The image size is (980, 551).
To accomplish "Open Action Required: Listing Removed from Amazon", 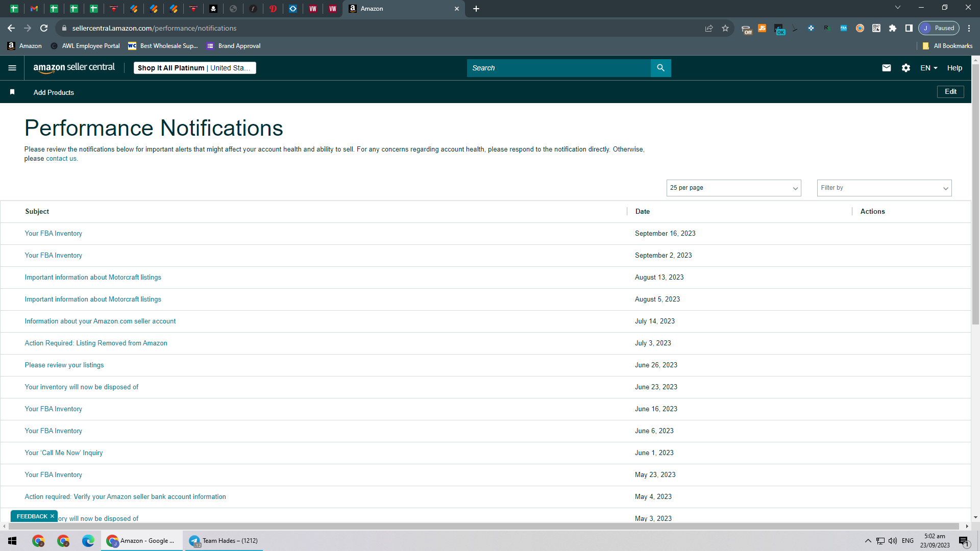I will tap(96, 343).
